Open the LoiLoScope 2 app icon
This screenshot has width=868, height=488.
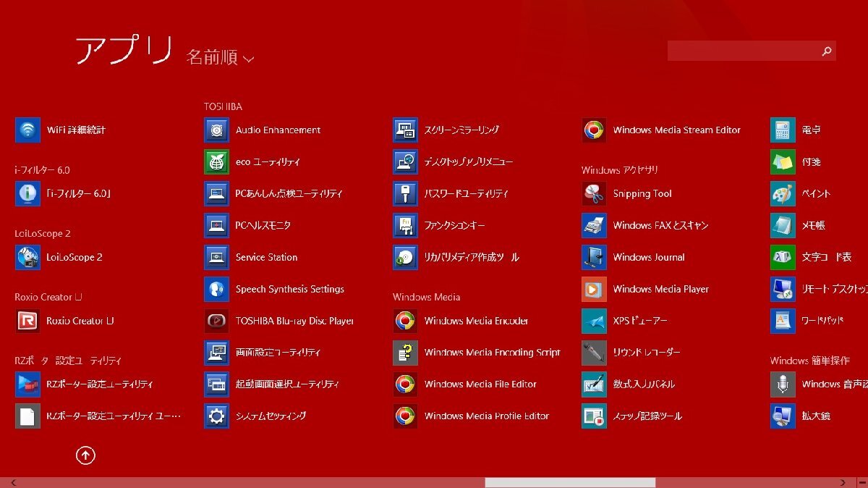tap(27, 257)
